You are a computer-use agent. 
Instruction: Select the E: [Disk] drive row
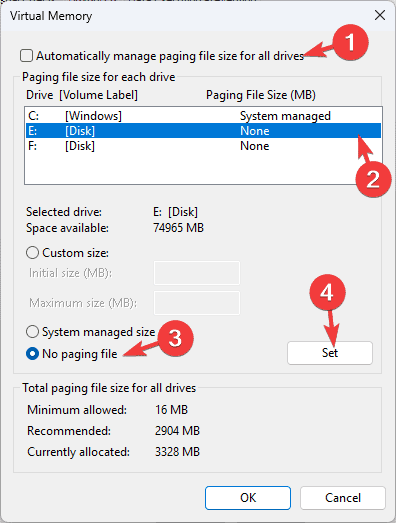[x=203, y=130]
